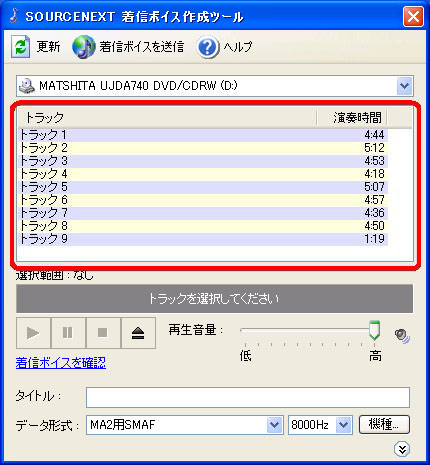Viewport: 430px width, 465px height.
Task: Eject the disc with the eject button
Action: tap(138, 333)
